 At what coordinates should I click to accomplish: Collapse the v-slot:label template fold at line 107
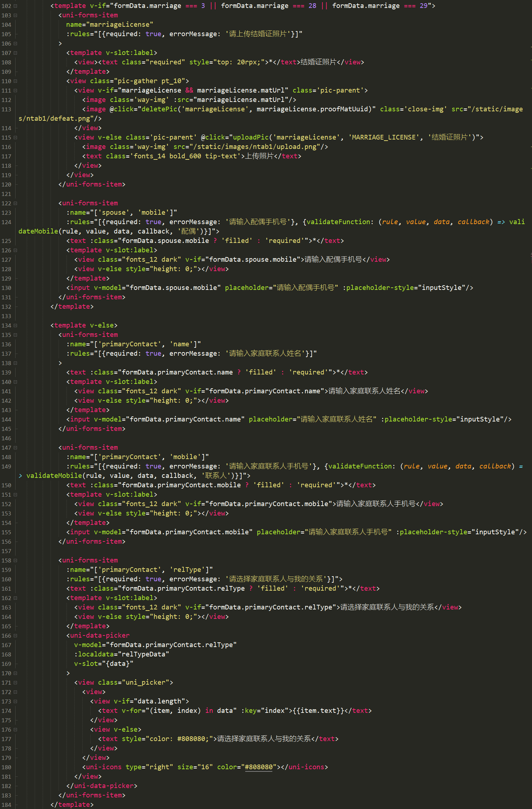pyautogui.click(x=15, y=53)
